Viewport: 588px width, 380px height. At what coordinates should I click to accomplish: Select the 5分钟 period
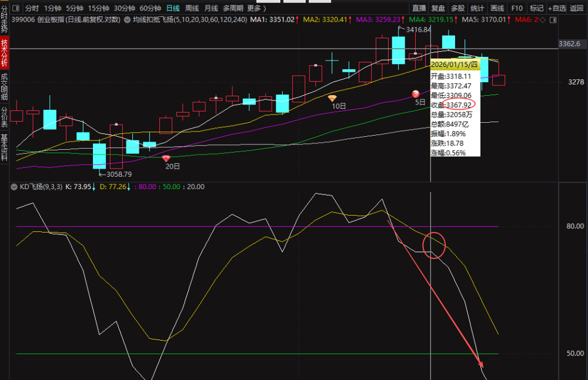point(75,8)
